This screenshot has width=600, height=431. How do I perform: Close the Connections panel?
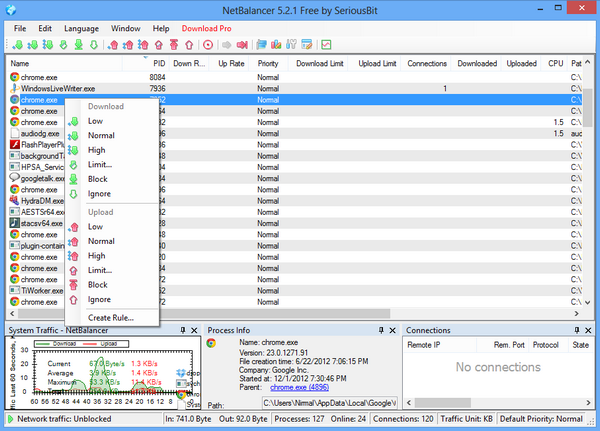(589, 330)
